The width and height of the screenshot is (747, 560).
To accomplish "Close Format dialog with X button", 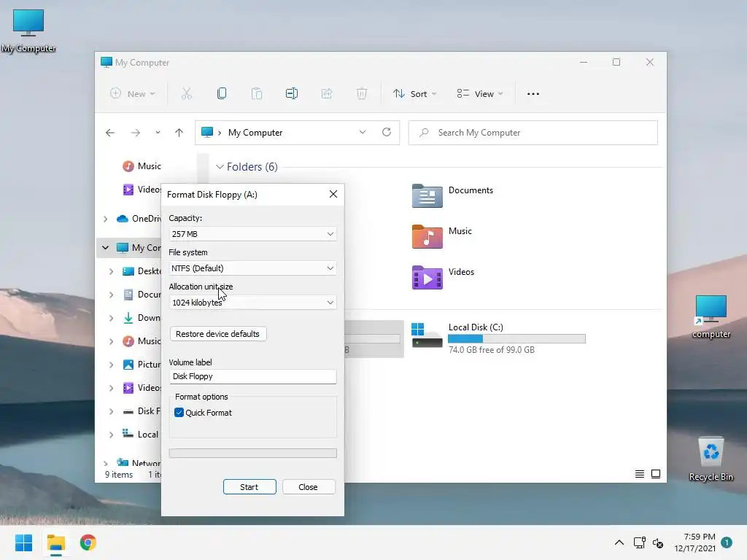I will pyautogui.click(x=333, y=194).
